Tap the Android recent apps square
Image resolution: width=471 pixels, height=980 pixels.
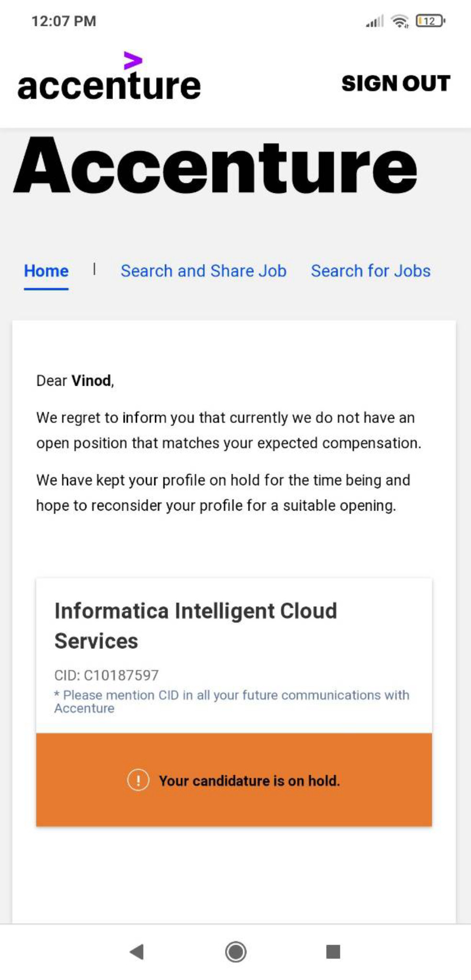pyautogui.click(x=333, y=951)
